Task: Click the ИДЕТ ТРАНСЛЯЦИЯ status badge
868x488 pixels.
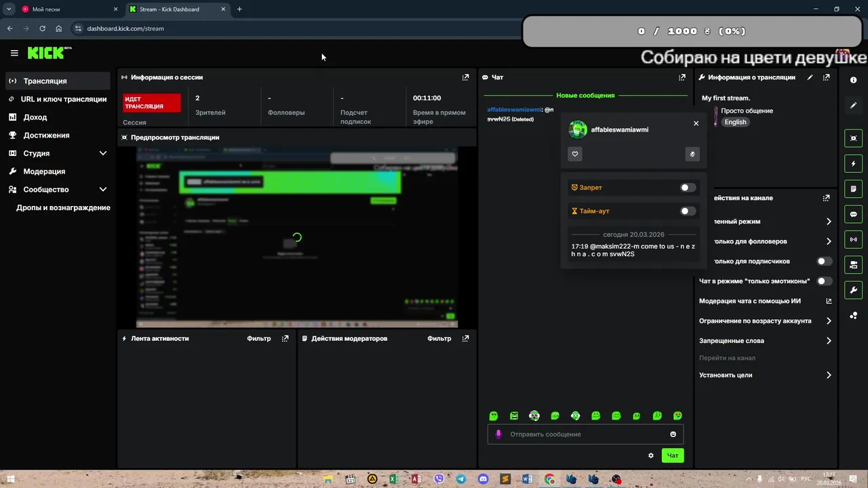Action: click(x=152, y=103)
